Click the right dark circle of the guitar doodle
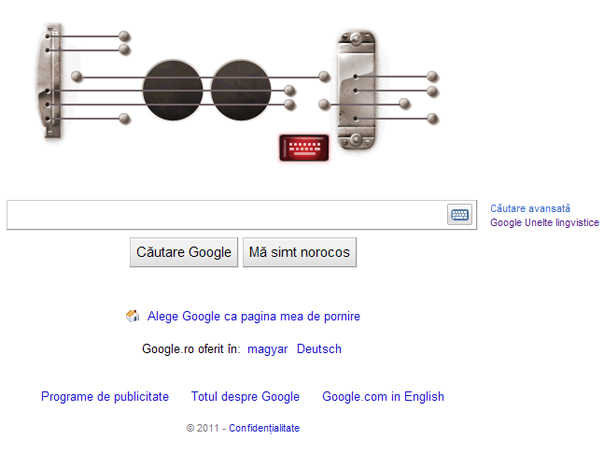This screenshot has width=604, height=454. pos(241,90)
